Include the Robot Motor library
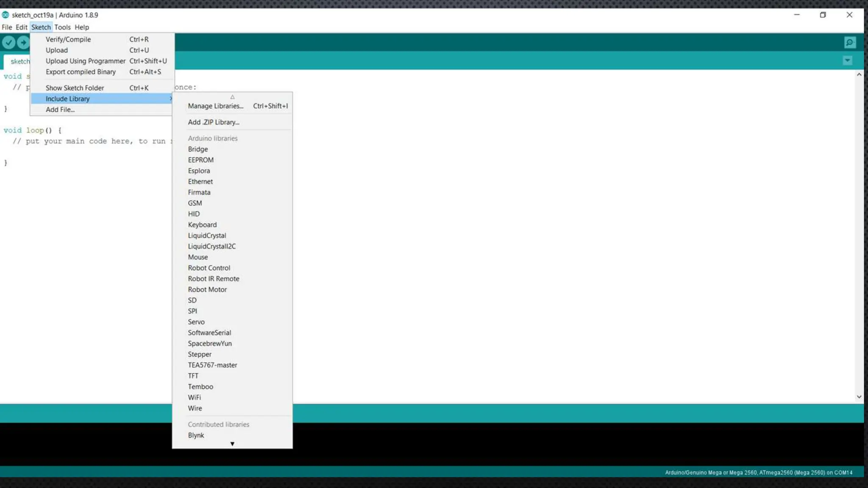The width and height of the screenshot is (868, 488). (x=232, y=290)
